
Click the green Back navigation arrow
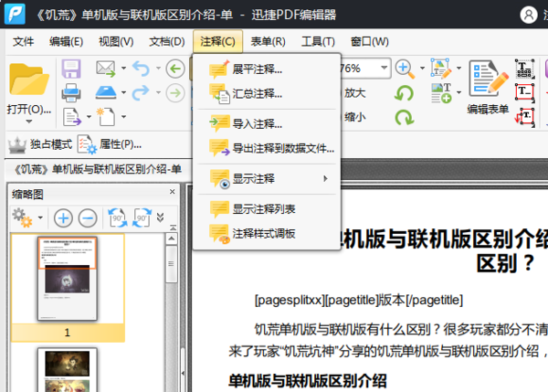pos(175,69)
